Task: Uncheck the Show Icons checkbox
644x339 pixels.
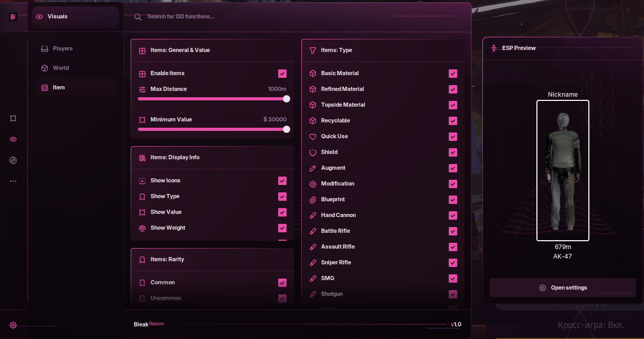Action: [282, 181]
